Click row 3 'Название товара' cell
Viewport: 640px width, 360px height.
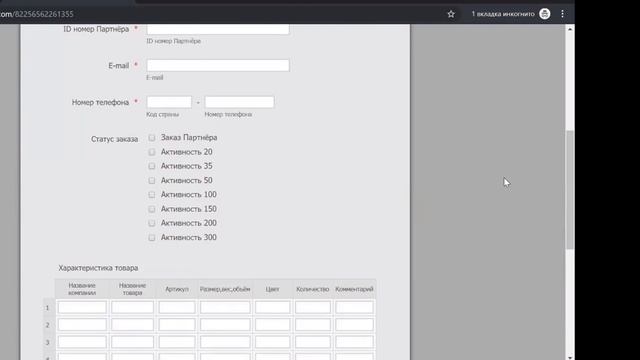click(x=132, y=342)
